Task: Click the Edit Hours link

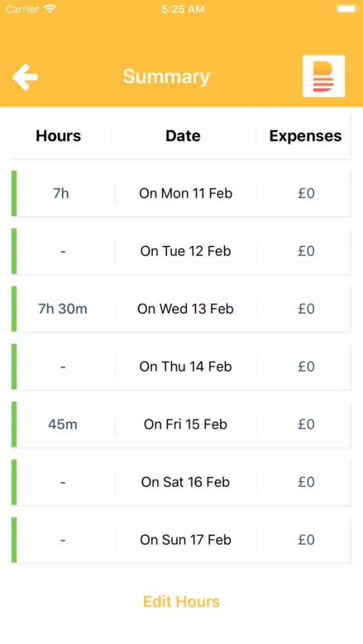Action: tap(181, 601)
